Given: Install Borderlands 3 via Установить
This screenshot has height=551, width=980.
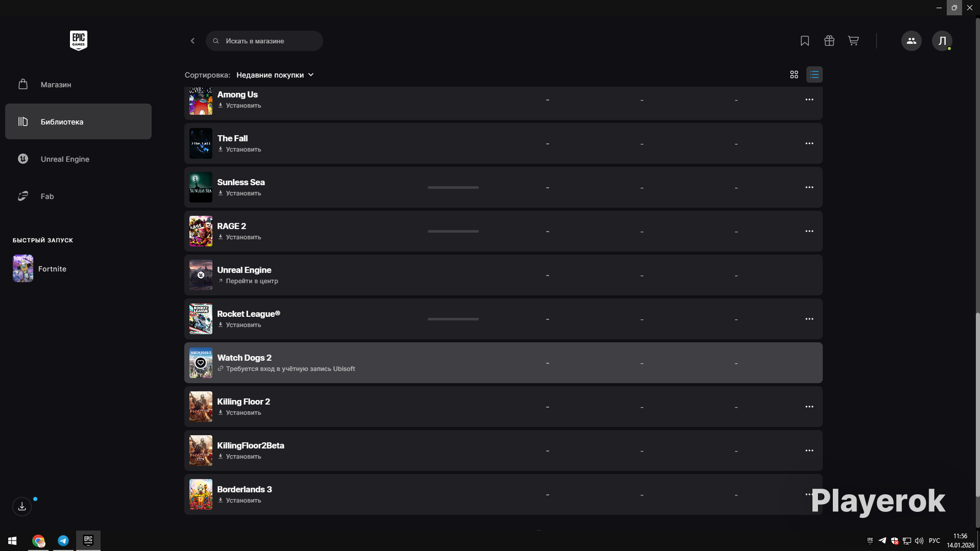Looking at the screenshot, I should [x=240, y=500].
